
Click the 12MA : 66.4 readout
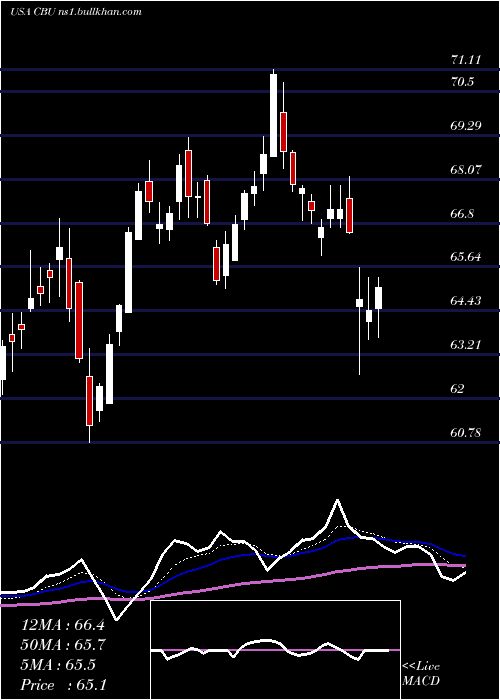click(62, 625)
